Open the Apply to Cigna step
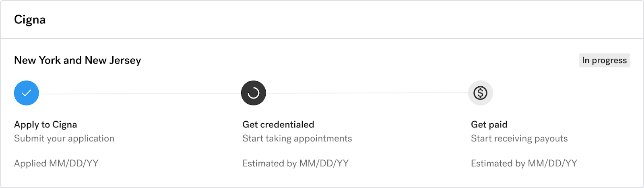Image resolution: width=644 pixels, height=188 pixels. (45, 125)
